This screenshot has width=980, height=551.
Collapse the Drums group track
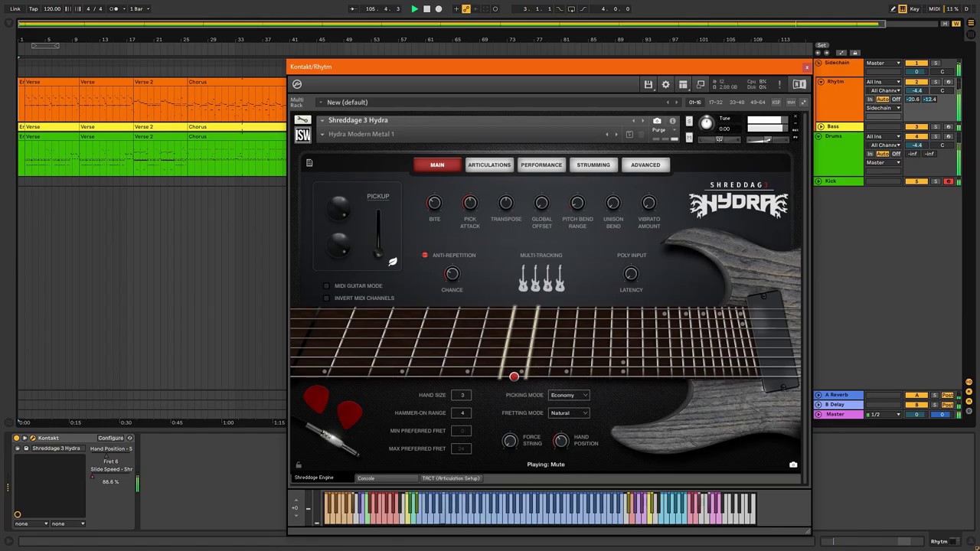pos(819,136)
